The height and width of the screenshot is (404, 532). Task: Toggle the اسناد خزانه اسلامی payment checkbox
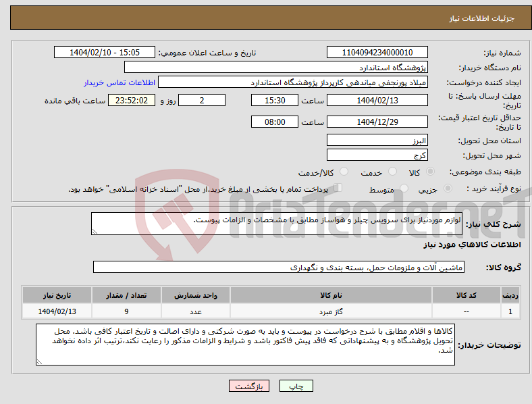click(338, 187)
